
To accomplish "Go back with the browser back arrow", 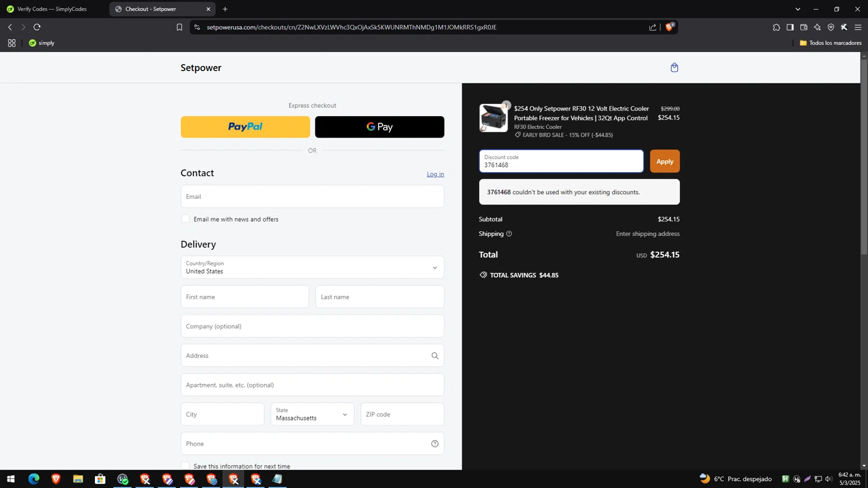I will coord(10,27).
